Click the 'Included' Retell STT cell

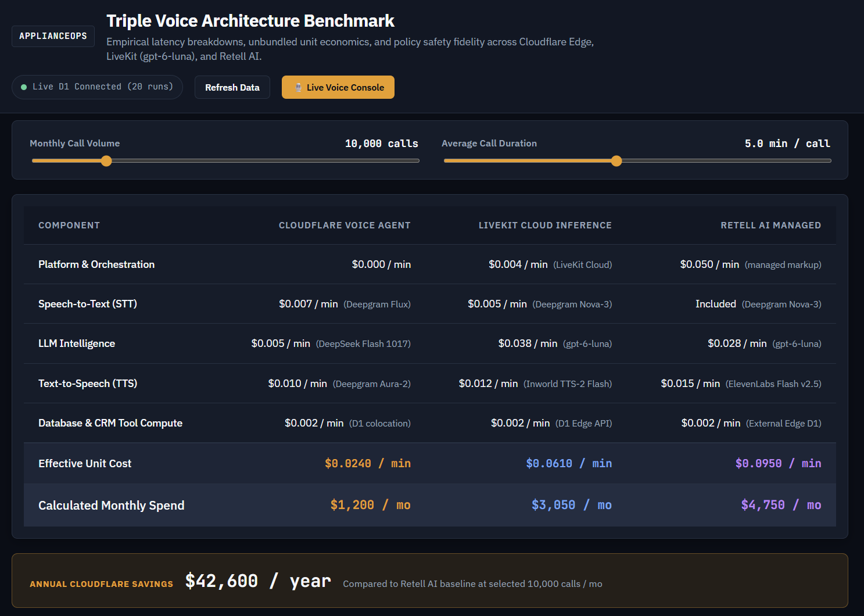(758, 304)
